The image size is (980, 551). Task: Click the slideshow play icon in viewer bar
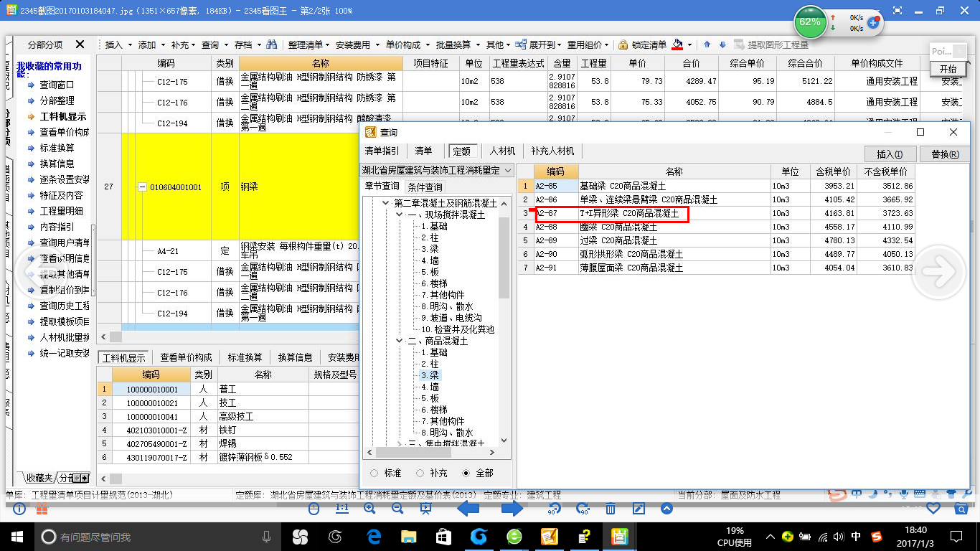click(425, 509)
